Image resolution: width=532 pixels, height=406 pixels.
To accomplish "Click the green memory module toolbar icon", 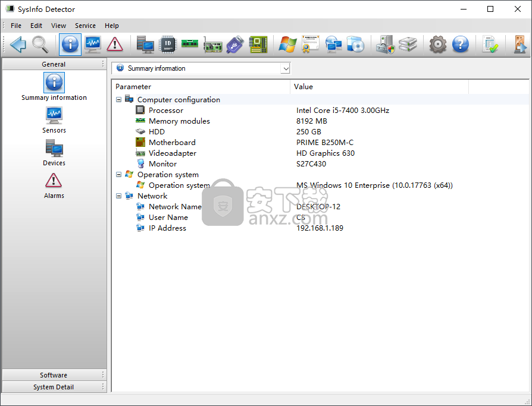I will [190, 44].
